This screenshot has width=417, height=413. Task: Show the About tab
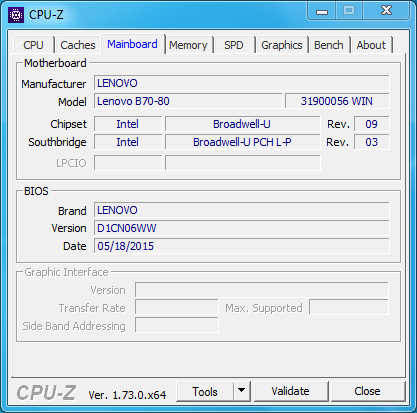pos(371,45)
